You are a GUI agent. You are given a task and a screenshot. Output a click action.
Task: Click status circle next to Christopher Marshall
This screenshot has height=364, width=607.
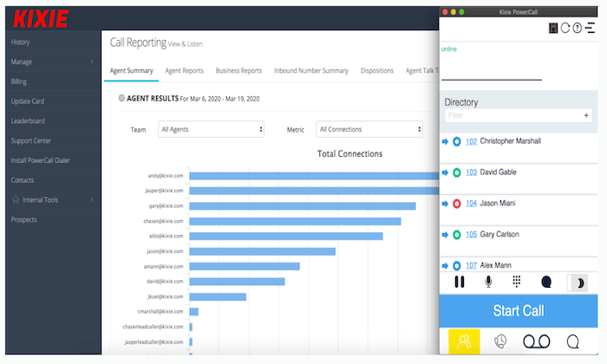coord(457,141)
